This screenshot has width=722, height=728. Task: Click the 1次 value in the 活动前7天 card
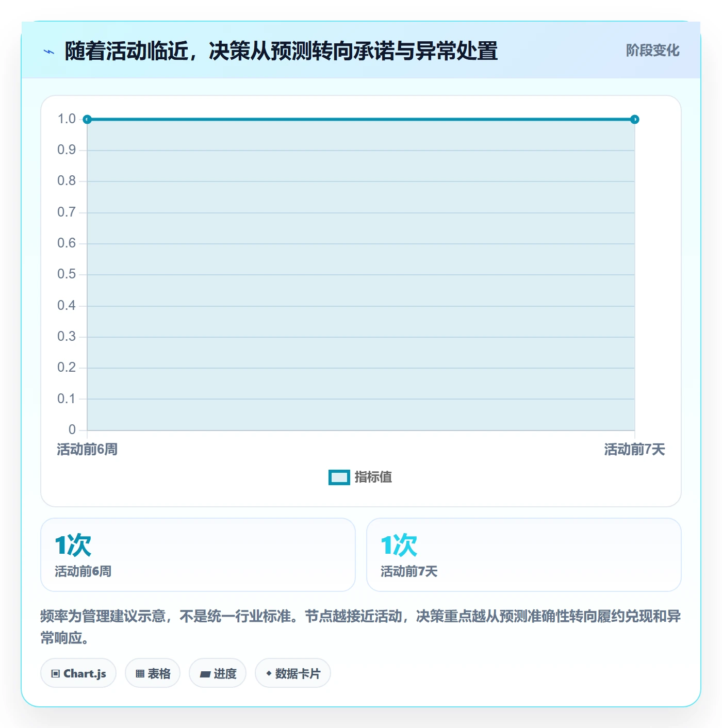(399, 545)
